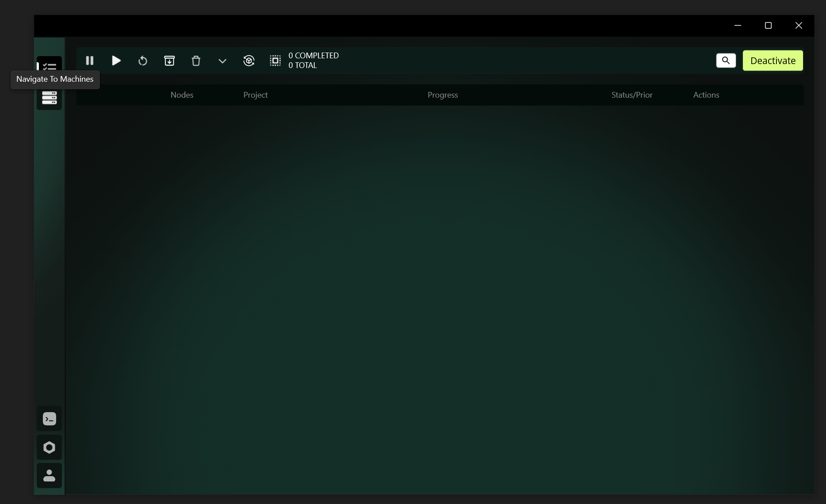Archive jobs using the archive icon
Viewport: 826px width, 504px height.
(169, 61)
